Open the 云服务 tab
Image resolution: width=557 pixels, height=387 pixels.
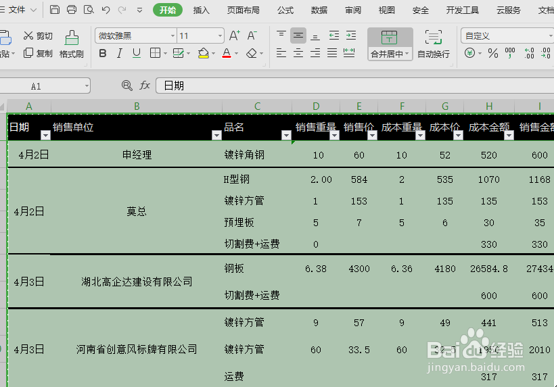[508, 10]
